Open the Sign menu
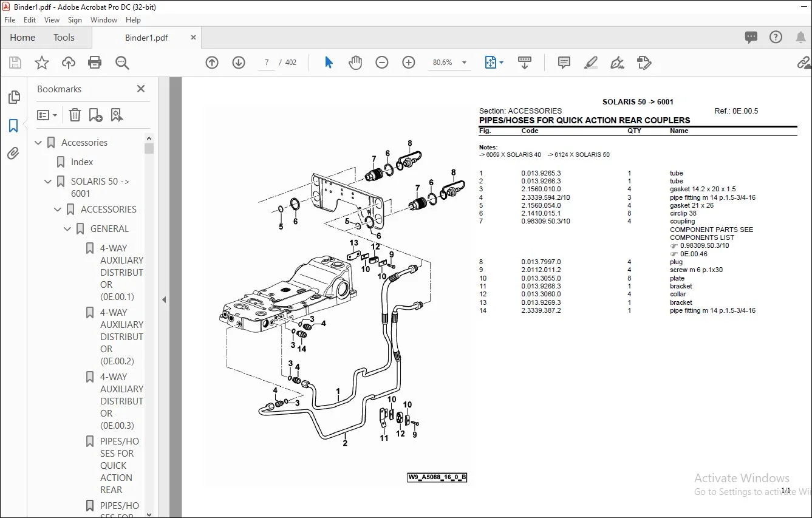812x518 pixels. pos(75,20)
